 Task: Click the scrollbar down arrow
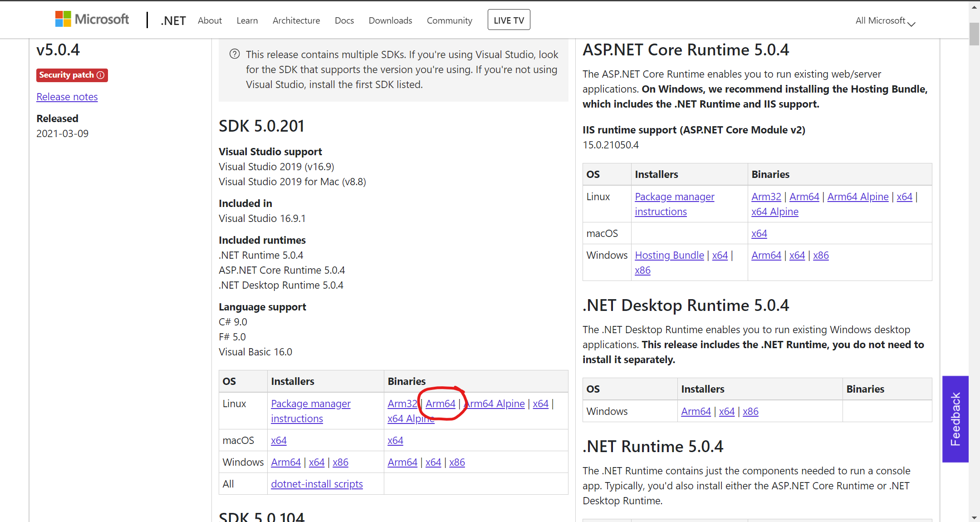[974, 517]
